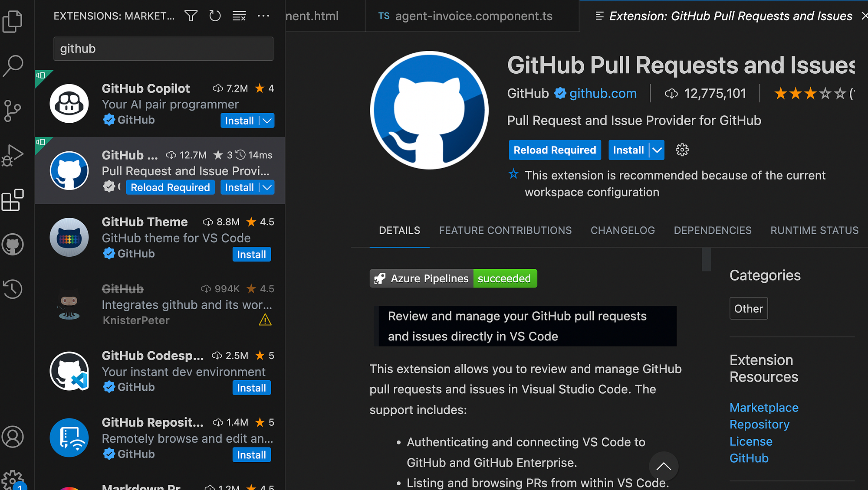This screenshot has width=868, height=490.
Task: Open the Source Control view
Action: point(13,111)
